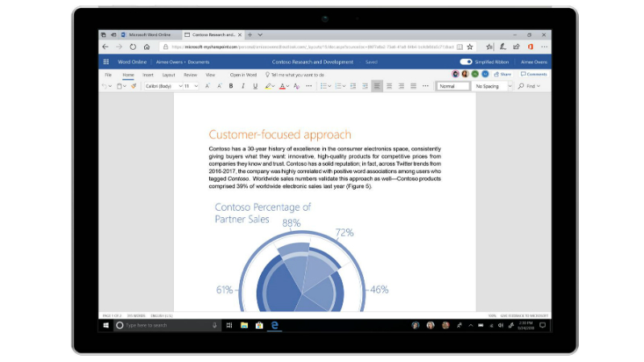Screen dimensions: 644x362
Task: Toggle underline formatting
Action: pos(255,86)
